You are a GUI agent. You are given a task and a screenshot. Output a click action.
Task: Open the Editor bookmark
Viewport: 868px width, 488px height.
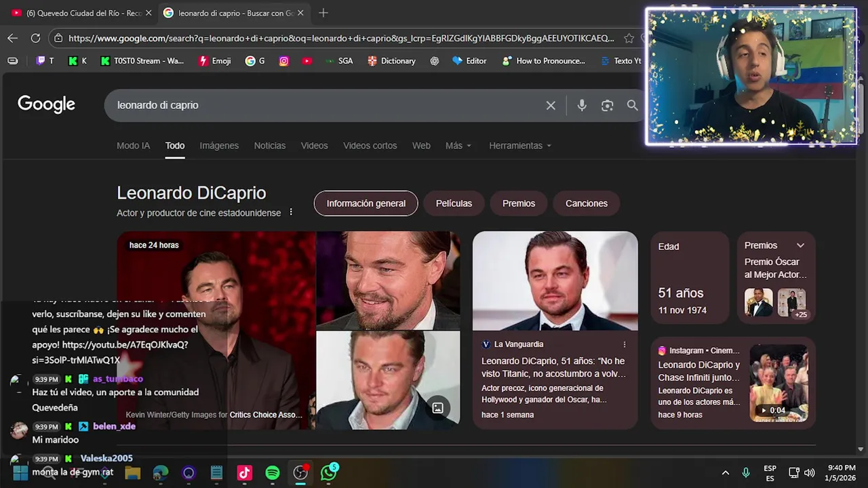click(x=469, y=60)
